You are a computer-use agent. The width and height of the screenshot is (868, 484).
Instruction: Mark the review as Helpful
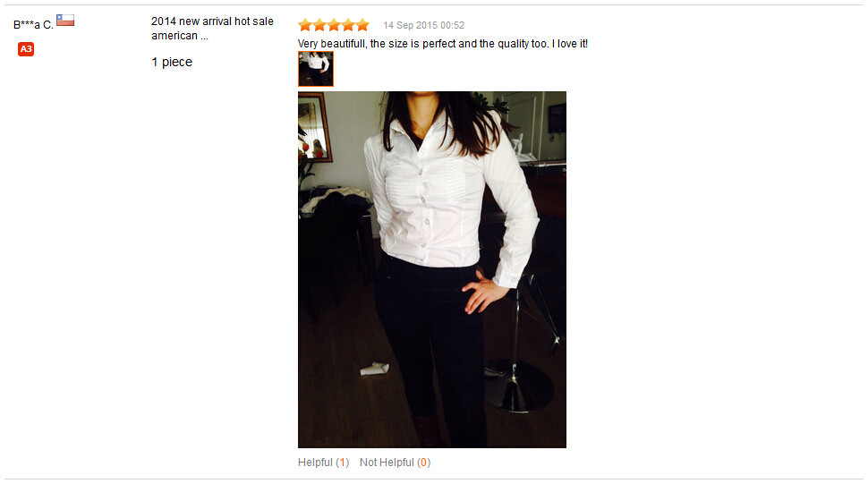point(323,463)
